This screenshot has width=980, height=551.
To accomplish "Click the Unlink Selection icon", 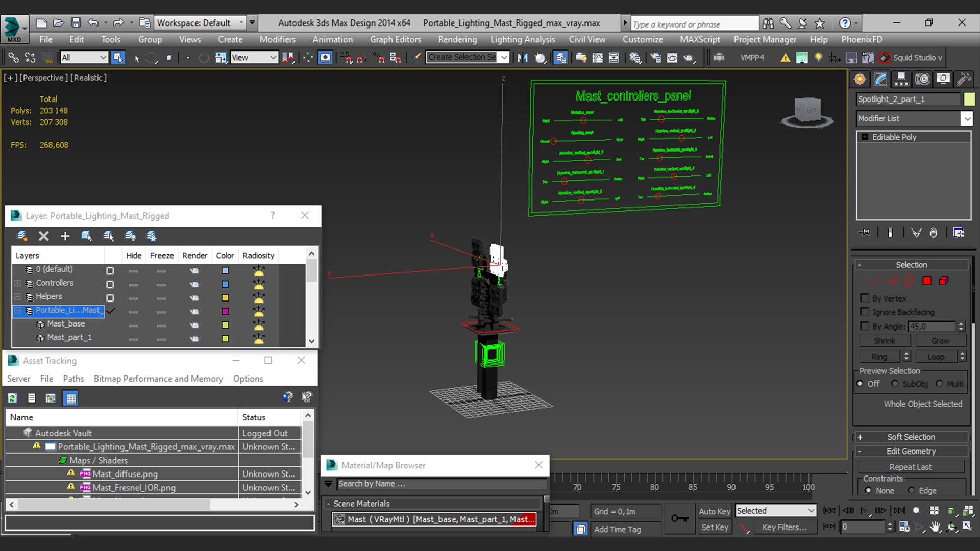I will (x=30, y=58).
